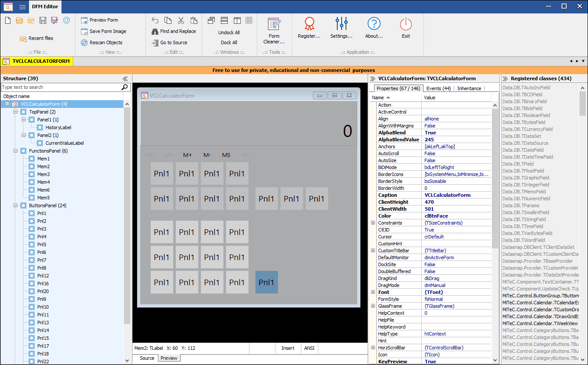Click the blue circular reload file icon
Screen dimensions: 588x365
[x=66, y=20]
